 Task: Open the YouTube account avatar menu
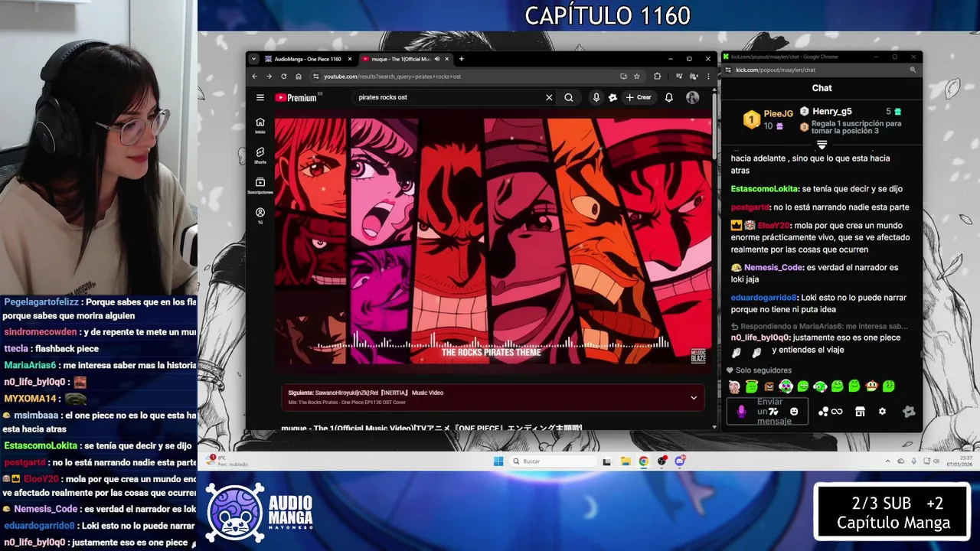pos(692,97)
